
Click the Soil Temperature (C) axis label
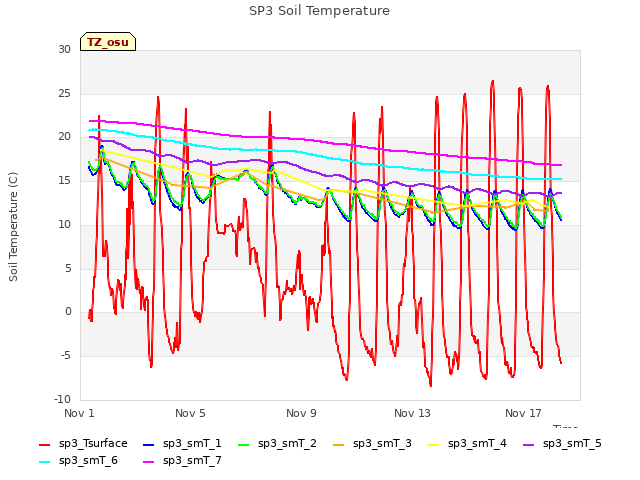13,227
